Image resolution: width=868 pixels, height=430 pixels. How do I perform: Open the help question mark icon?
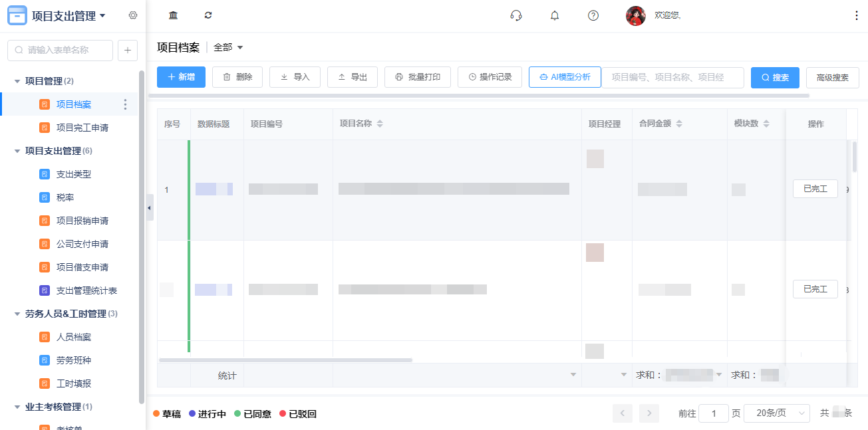click(593, 15)
